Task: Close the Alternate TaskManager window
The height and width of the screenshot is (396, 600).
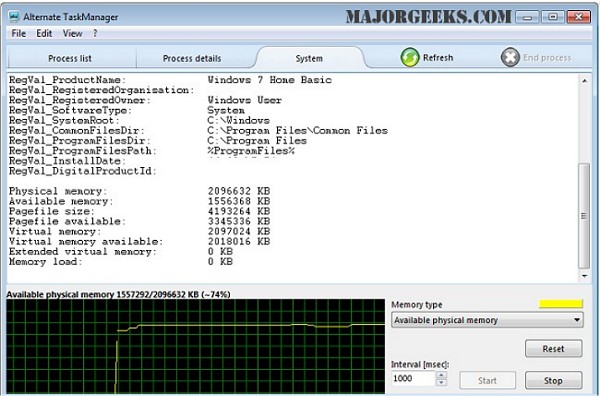Action: click(x=578, y=17)
